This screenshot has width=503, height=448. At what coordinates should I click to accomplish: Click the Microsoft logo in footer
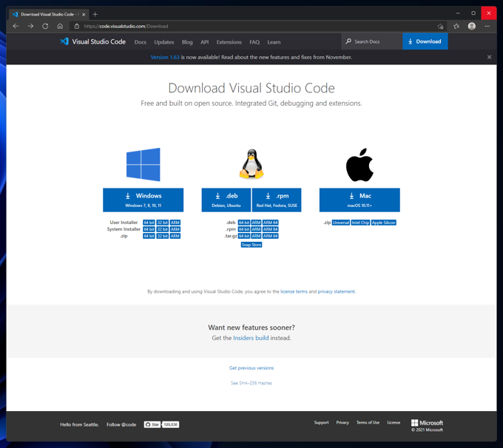point(427,423)
